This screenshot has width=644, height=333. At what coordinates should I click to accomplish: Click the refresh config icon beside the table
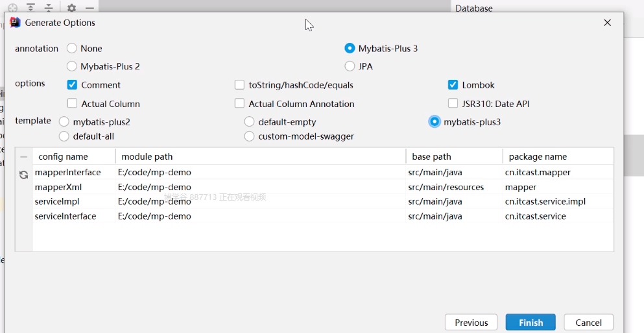(x=23, y=175)
